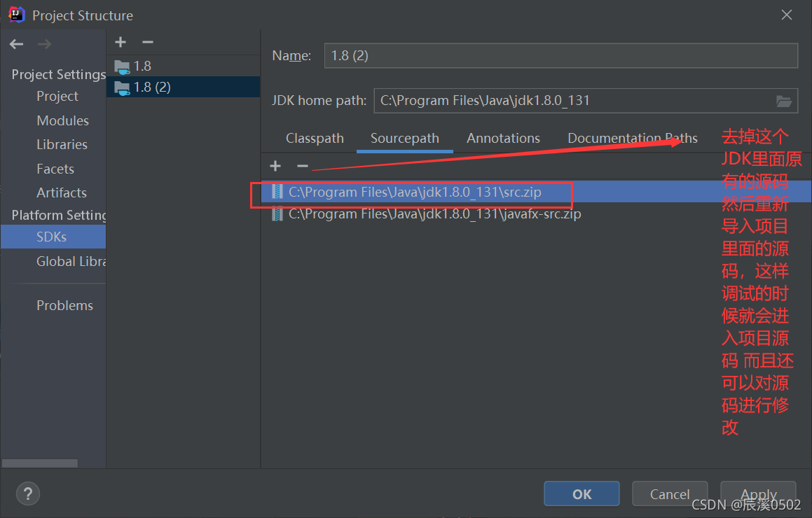Switch to the Classpath tab
The width and height of the screenshot is (812, 518).
click(x=315, y=138)
